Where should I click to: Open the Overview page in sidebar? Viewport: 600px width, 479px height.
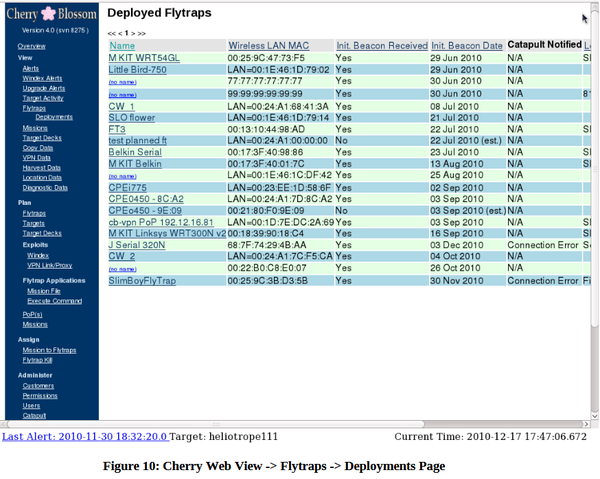(31, 46)
